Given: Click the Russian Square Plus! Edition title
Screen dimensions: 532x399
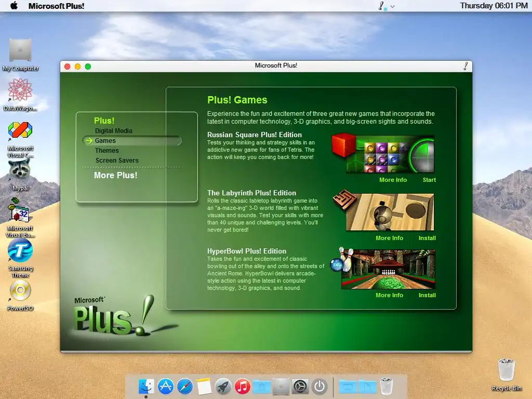Looking at the screenshot, I should point(255,135).
